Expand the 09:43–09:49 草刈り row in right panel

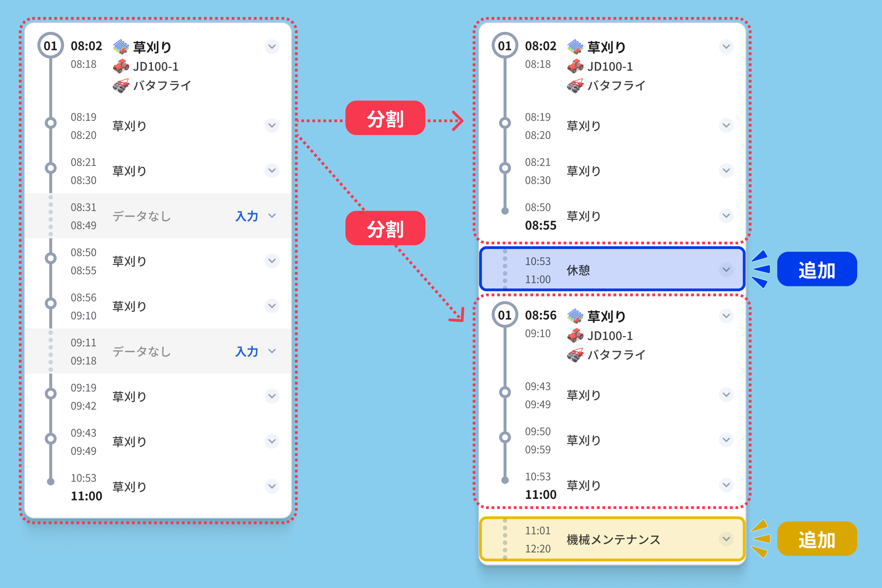click(726, 394)
